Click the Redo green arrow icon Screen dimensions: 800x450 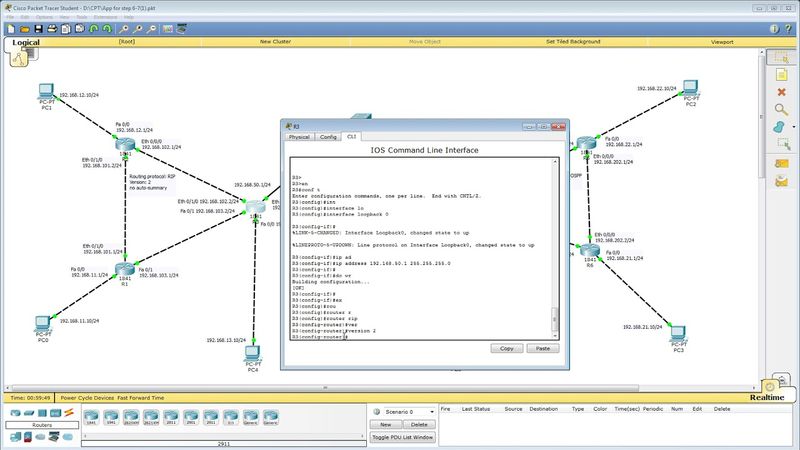(x=107, y=29)
